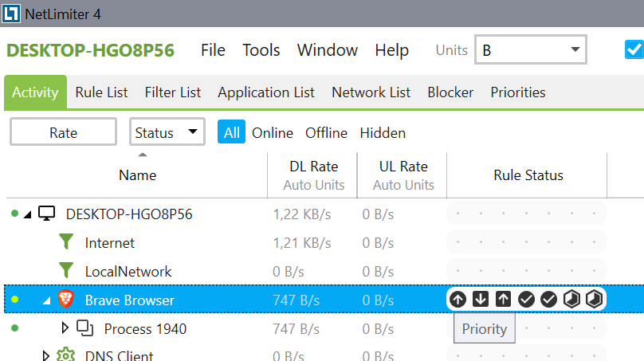Switch to the Priorities tab
This screenshot has width=644, height=361.
tap(518, 92)
